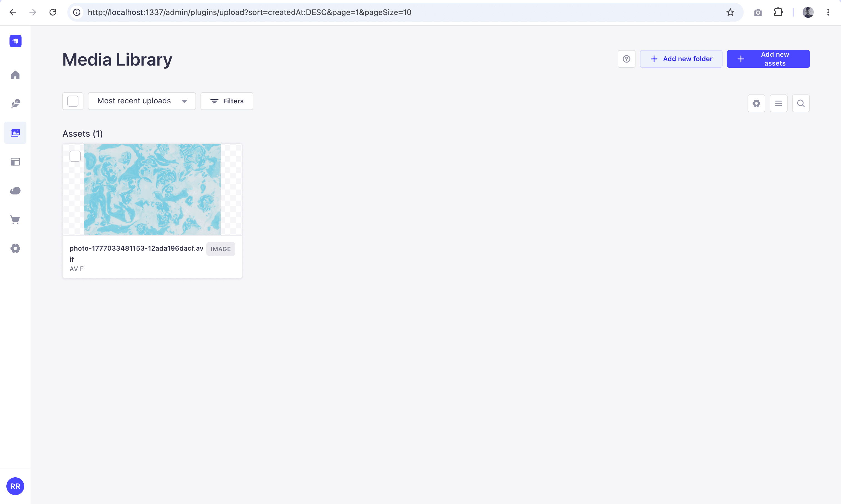
Task: Bookmark this page with star icon
Action: (x=730, y=12)
